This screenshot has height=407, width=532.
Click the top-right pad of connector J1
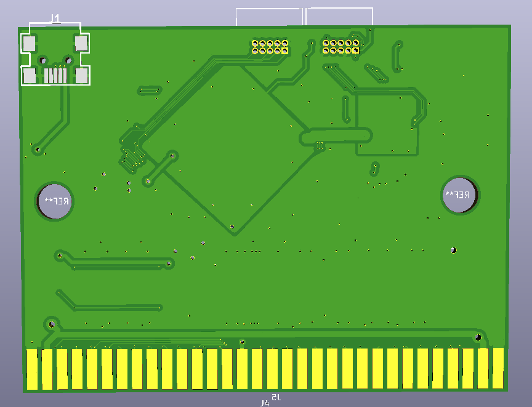[81, 43]
